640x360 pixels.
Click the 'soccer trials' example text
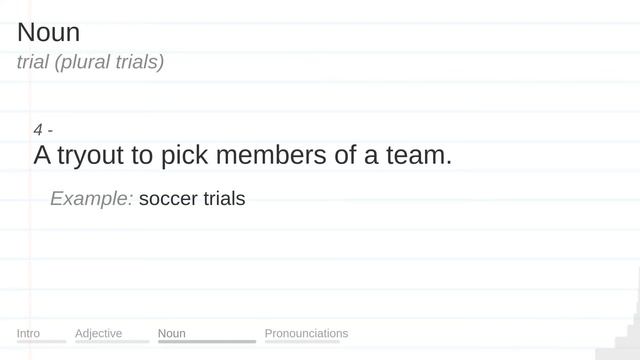click(192, 199)
